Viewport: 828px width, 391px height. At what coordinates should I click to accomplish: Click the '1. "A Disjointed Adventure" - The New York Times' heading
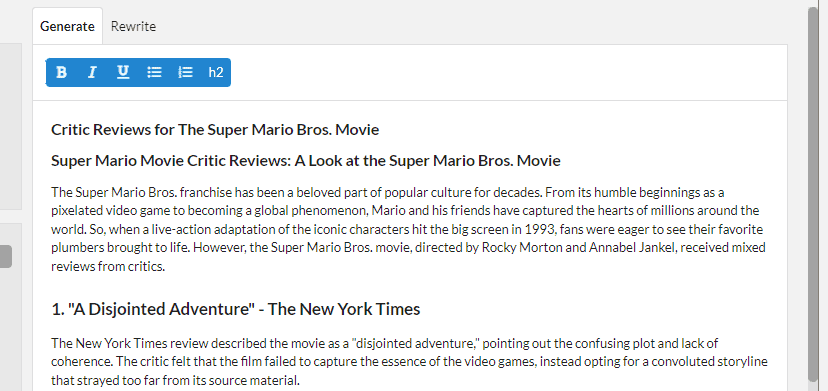point(236,309)
